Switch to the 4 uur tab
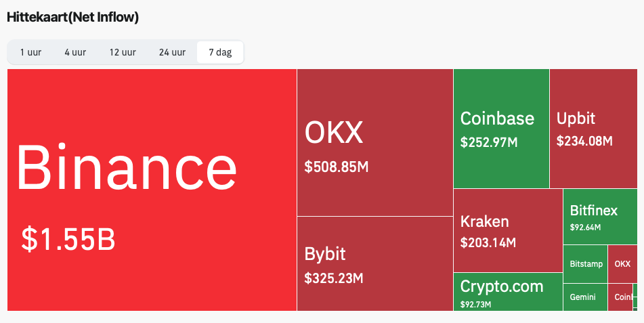The height and width of the screenshot is (323, 644). coord(75,53)
